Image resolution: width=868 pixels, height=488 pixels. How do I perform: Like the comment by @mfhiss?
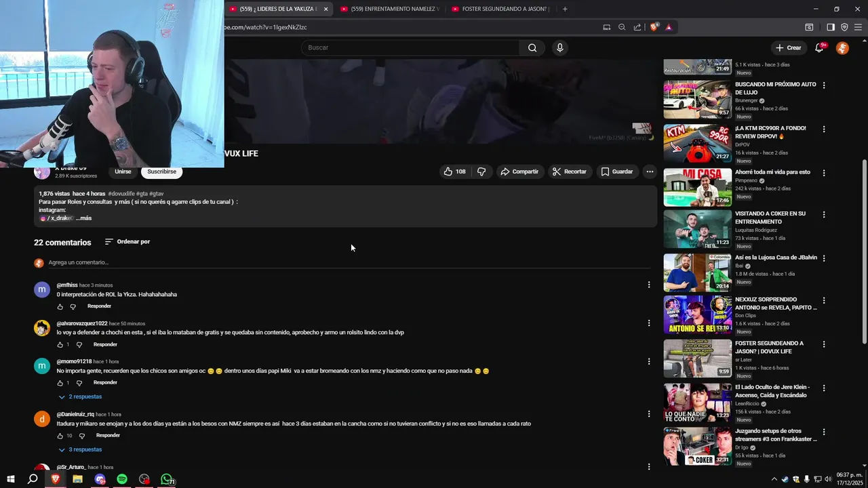tap(60, 306)
